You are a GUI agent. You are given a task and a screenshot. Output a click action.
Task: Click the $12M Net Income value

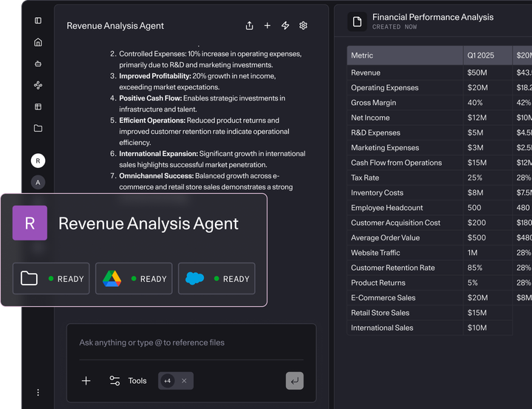point(477,118)
